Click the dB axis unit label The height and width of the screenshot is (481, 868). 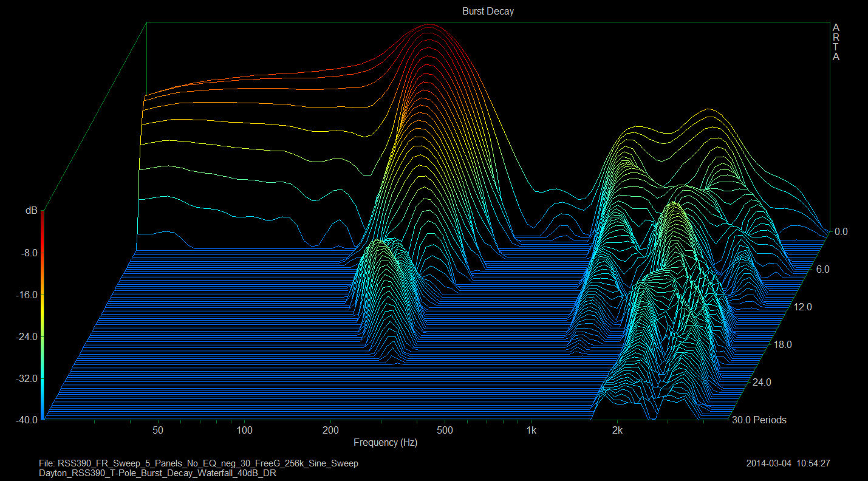coord(31,211)
